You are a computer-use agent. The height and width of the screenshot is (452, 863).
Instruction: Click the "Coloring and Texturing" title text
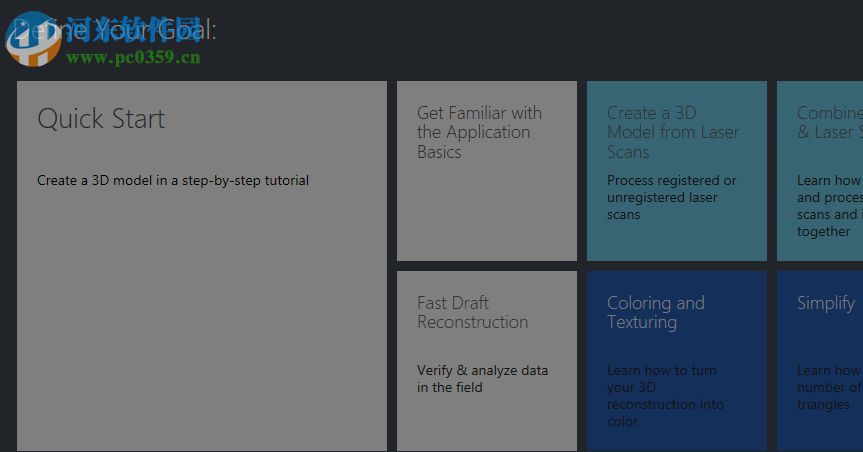pos(655,312)
